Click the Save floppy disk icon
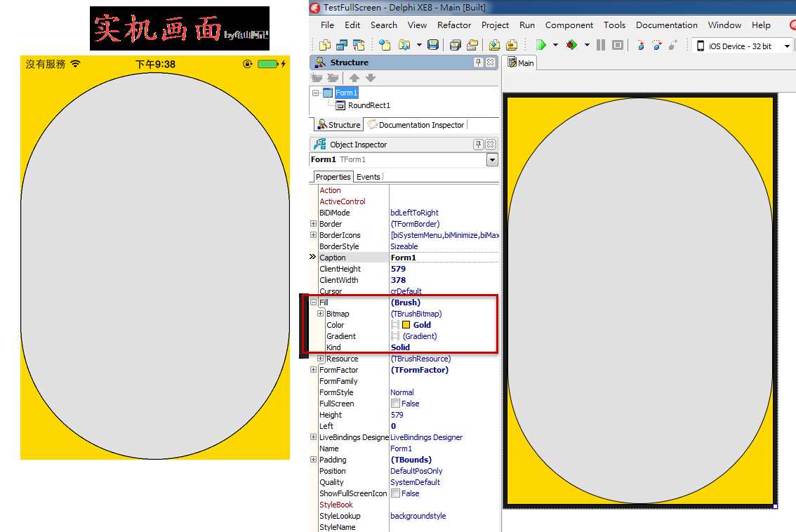The height and width of the screenshot is (532, 796). click(432, 45)
